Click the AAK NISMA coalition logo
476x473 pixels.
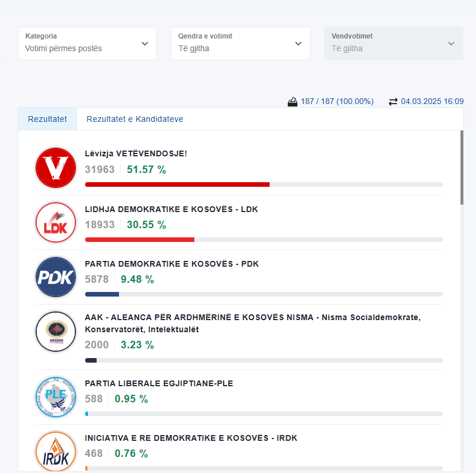(x=56, y=332)
